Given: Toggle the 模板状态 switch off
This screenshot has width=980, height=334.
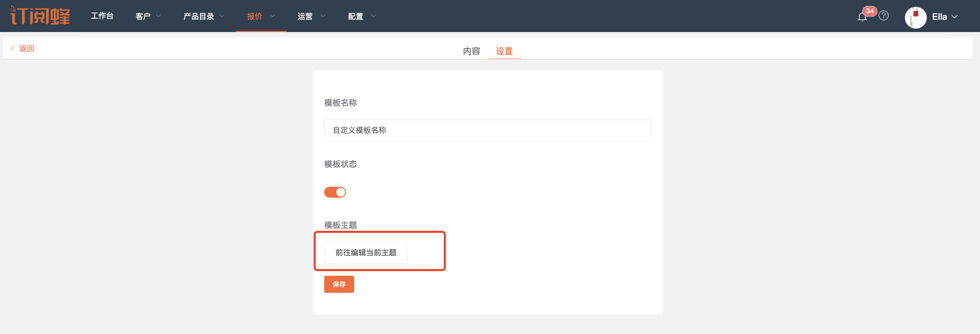Looking at the screenshot, I should coord(335,192).
